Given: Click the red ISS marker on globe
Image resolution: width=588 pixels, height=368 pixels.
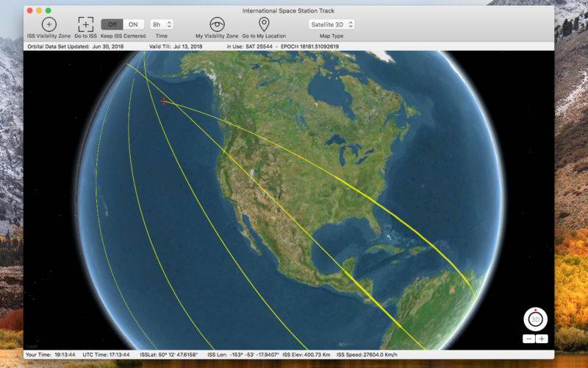Looking at the screenshot, I should 163,101.
